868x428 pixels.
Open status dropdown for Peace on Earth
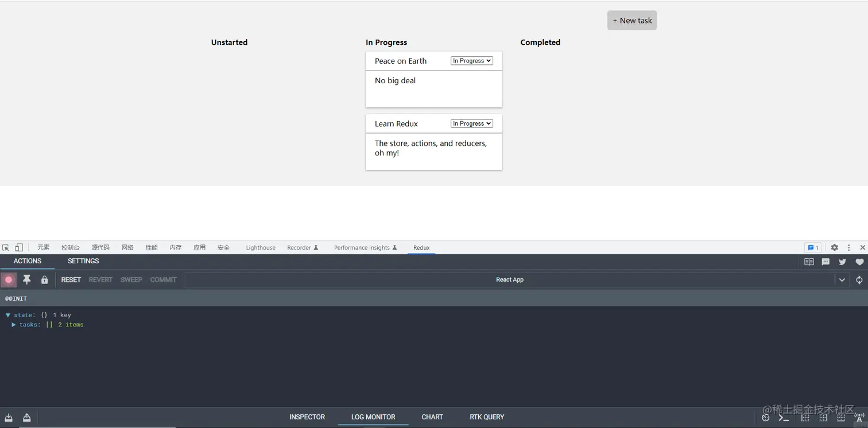472,61
